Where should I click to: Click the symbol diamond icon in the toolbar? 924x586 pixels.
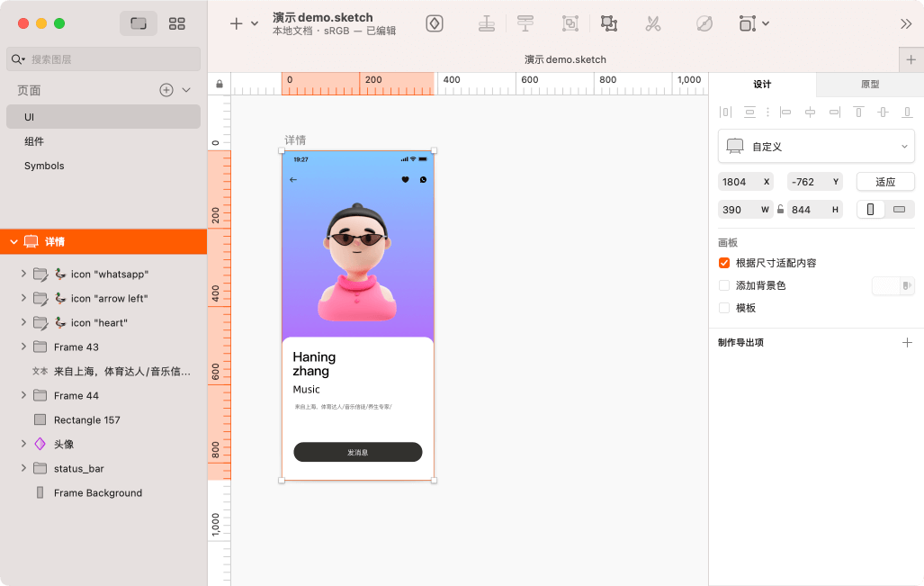coord(435,23)
